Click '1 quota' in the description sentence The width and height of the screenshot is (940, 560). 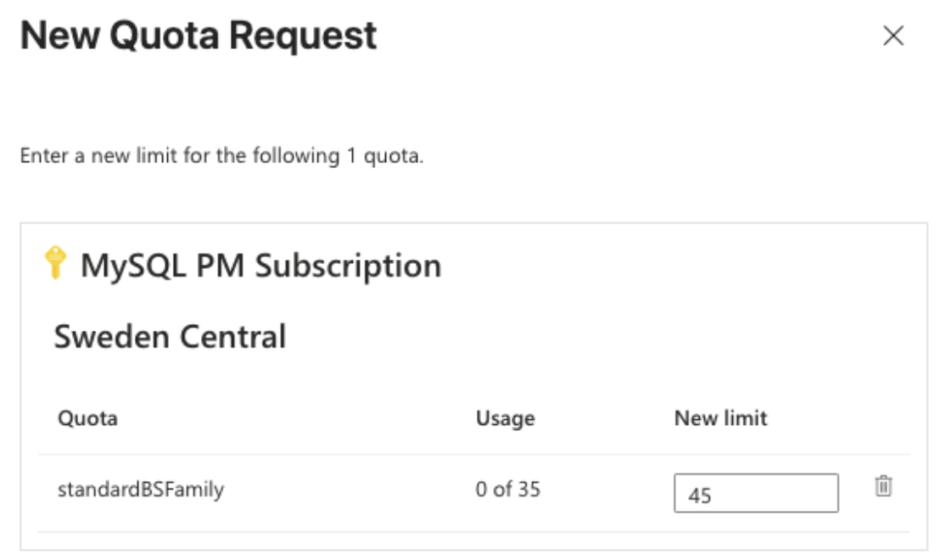pos(385,156)
